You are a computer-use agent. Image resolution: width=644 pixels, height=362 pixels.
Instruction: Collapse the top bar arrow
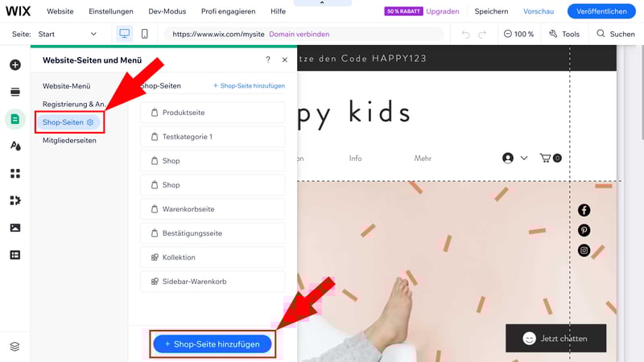click(x=322, y=2)
